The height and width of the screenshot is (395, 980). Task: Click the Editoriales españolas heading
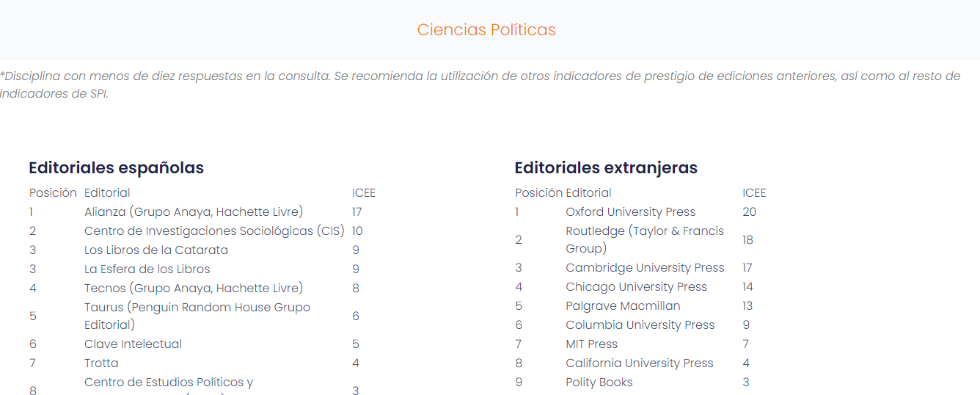tap(116, 168)
